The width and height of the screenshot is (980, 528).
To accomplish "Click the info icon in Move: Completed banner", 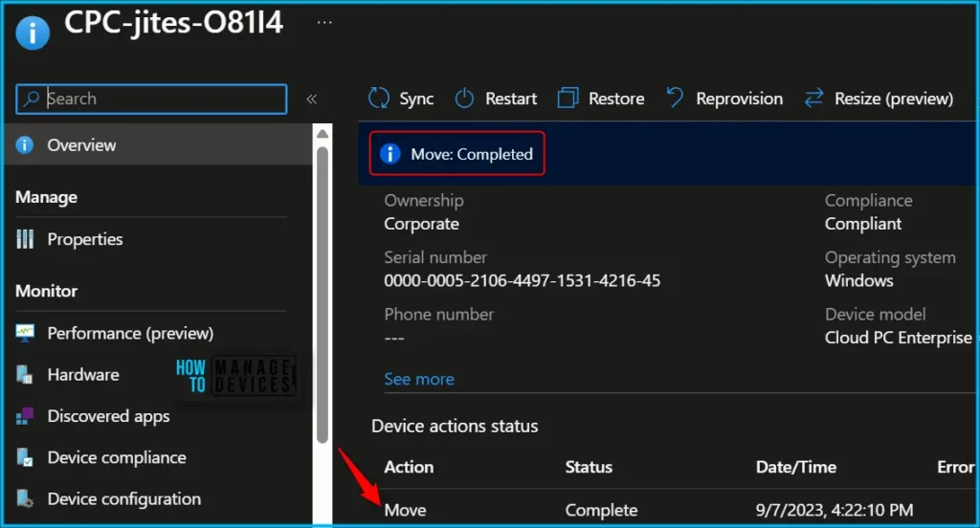I will click(x=390, y=154).
